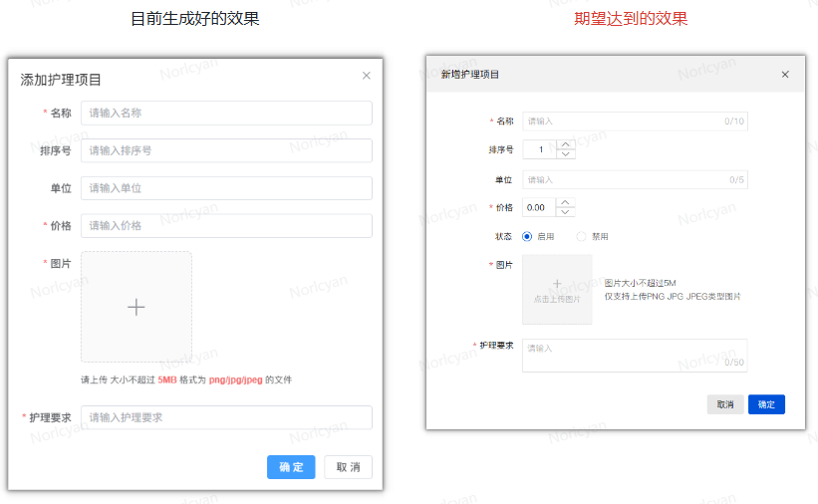818x504 pixels.
Task: Upload image via plus box in 添加护理项目
Action: pos(136,307)
